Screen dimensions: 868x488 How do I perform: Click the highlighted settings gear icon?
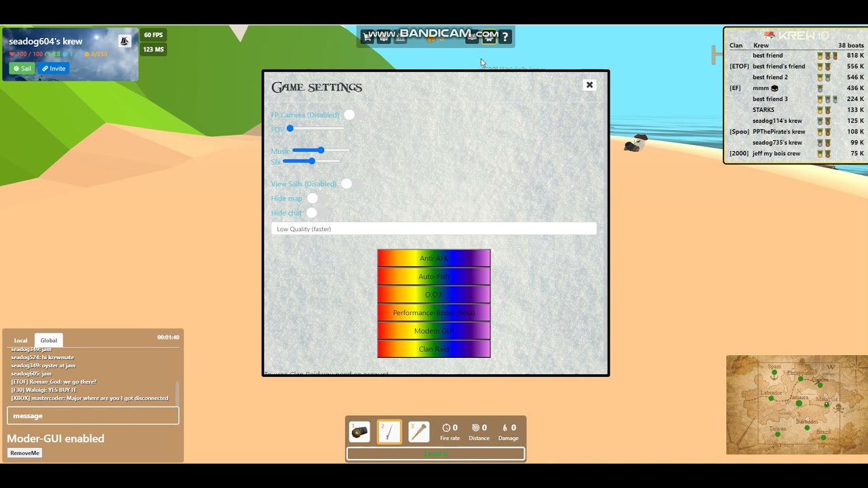pyautogui.click(x=488, y=37)
